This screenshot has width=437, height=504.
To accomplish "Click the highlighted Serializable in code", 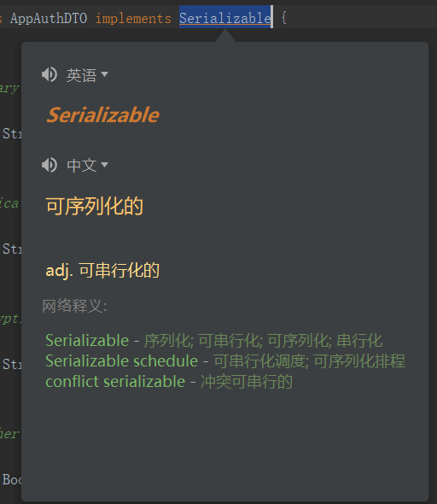I will coord(225,18).
